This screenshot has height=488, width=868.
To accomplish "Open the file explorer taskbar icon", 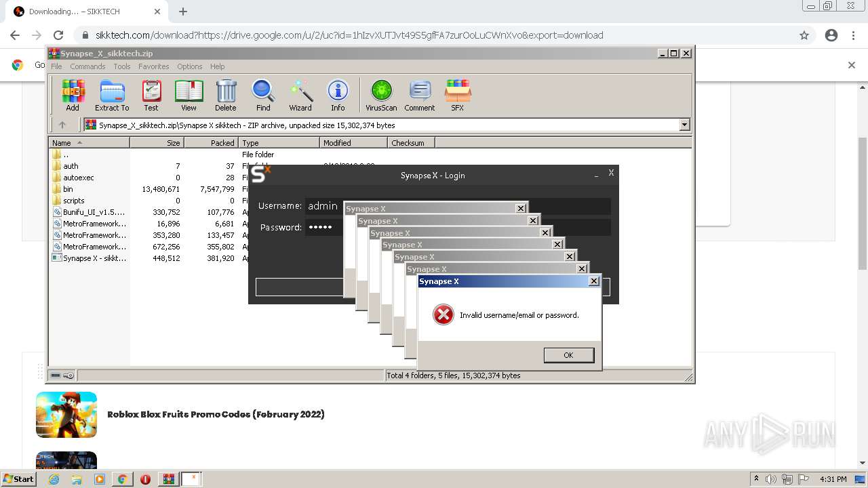I will tap(77, 479).
